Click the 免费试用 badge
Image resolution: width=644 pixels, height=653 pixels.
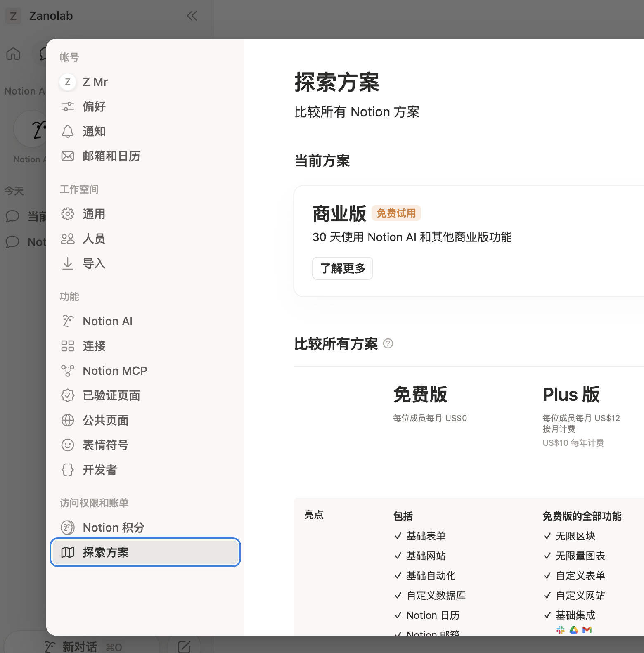(396, 213)
